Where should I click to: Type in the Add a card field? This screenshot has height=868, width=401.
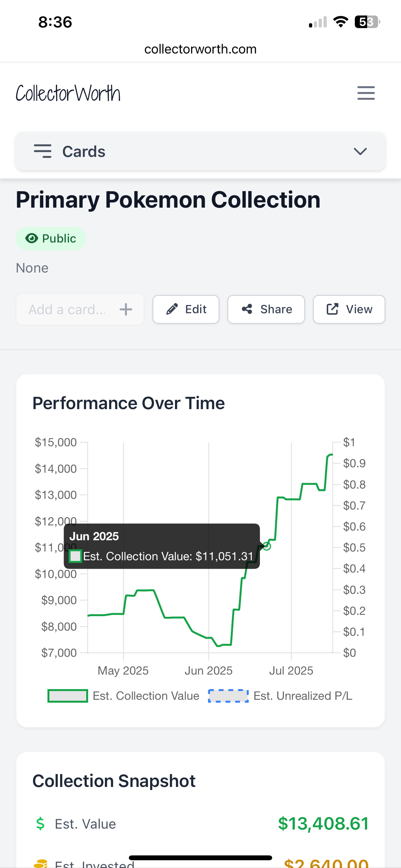pyautogui.click(x=67, y=309)
